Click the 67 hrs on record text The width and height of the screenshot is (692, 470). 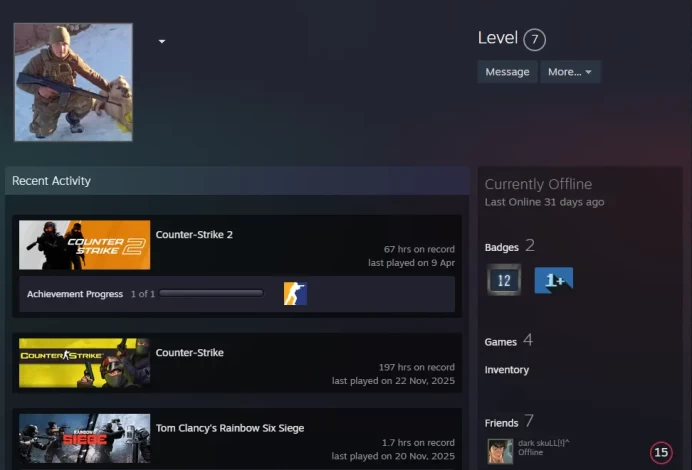pos(419,249)
